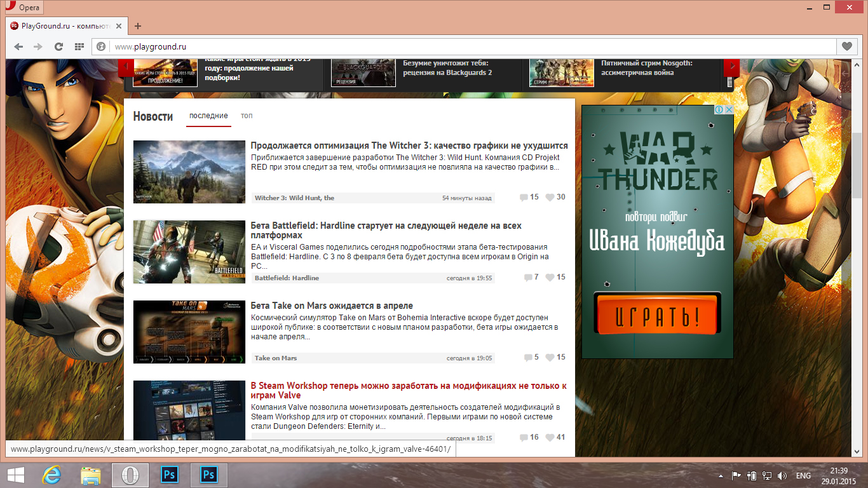The height and width of the screenshot is (488, 868).
Task: Like the Steam Workshop article
Action: click(x=555, y=437)
